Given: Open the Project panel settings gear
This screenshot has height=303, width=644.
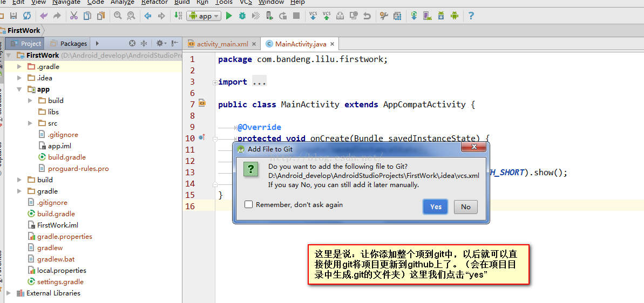Looking at the screenshot, I should point(160,44).
